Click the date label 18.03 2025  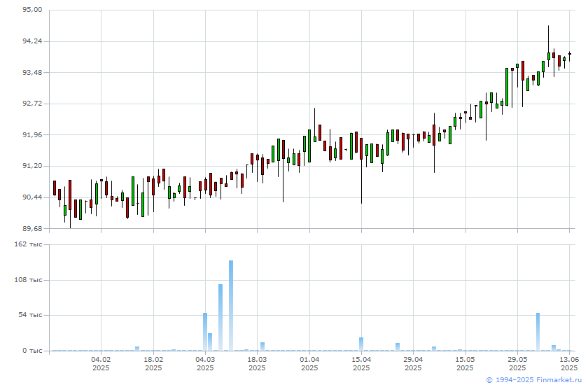(x=258, y=363)
